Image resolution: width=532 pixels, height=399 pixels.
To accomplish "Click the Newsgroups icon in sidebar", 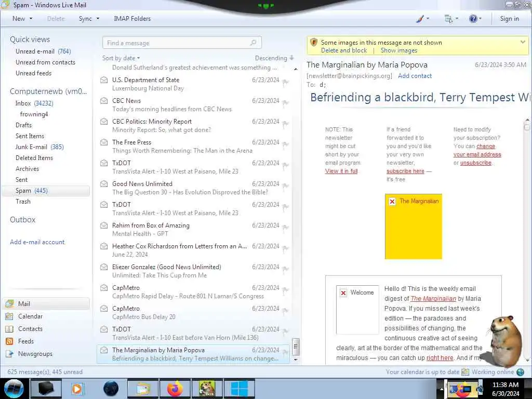I will (9, 354).
